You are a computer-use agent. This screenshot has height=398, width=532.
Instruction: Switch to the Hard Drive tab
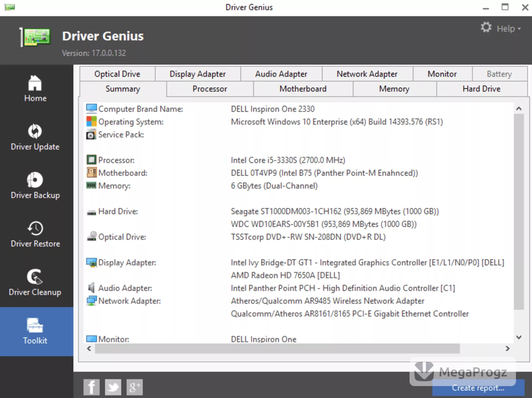click(482, 89)
